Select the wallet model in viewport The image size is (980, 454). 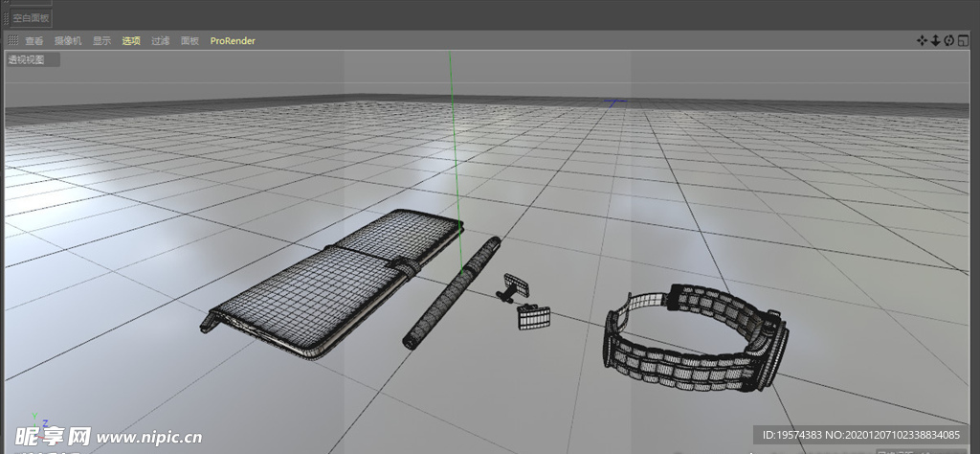pyautogui.click(x=331, y=284)
